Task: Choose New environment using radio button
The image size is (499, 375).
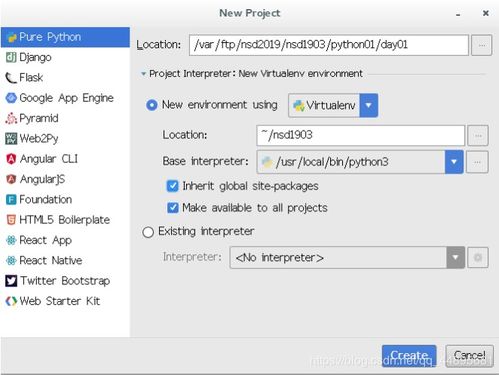Action: click(x=152, y=105)
